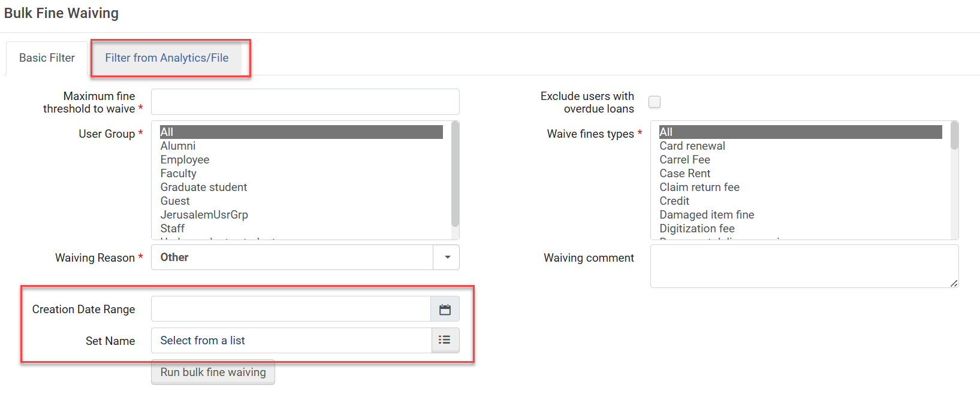
Task: Open the Waiving Reason box showing Other
Action: point(305,257)
